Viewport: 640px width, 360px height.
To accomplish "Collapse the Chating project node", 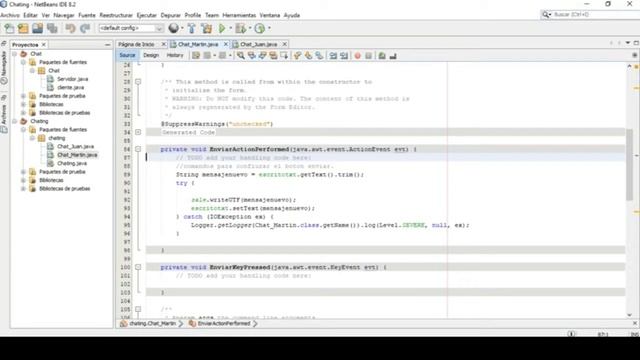I will [15, 121].
